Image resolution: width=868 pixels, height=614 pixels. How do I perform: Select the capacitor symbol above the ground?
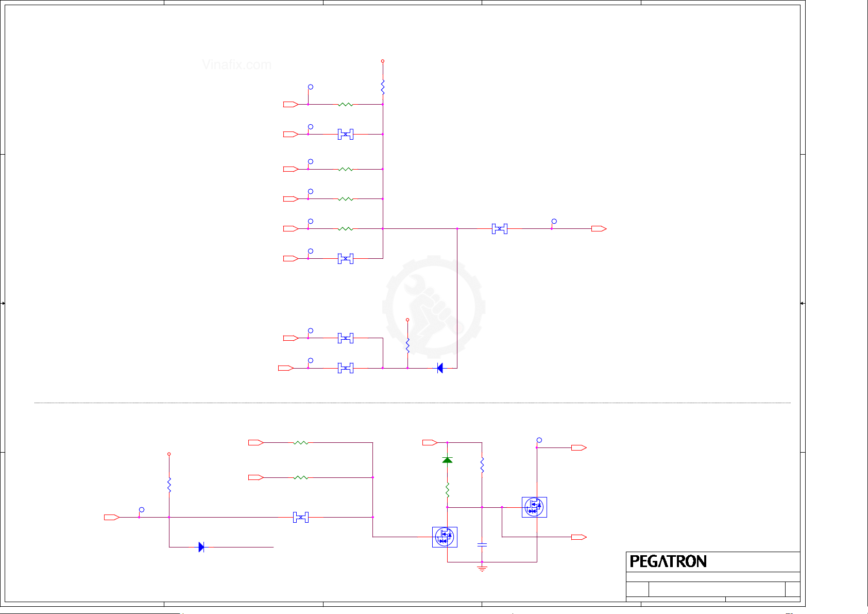pyautogui.click(x=482, y=544)
